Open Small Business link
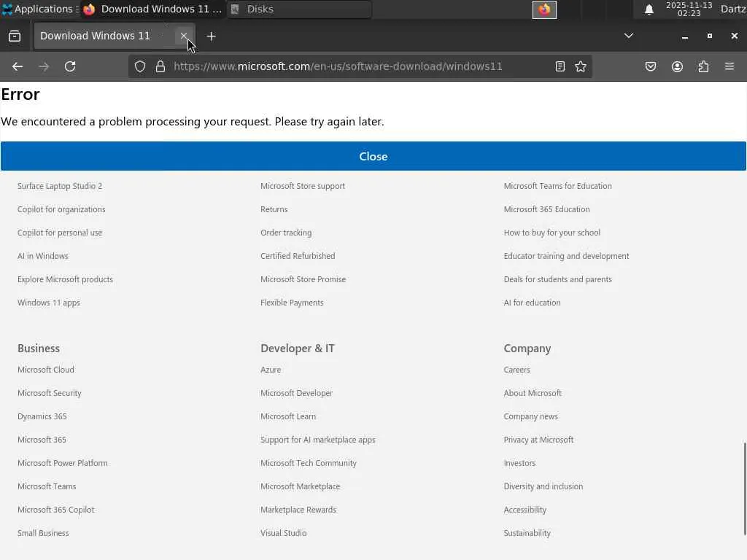 tap(43, 533)
